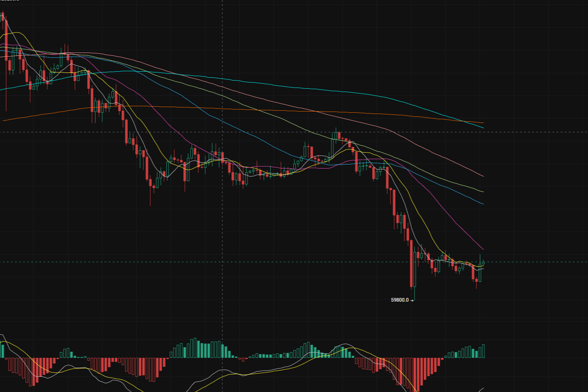The image size is (588, 392).
Task: Click the upper dashed horizontal price line
Action: coord(102,131)
